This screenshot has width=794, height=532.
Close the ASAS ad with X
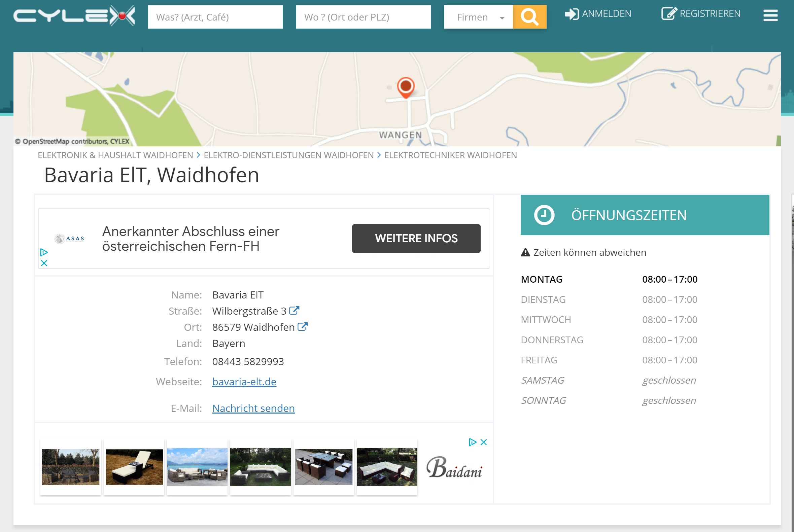[44, 263]
